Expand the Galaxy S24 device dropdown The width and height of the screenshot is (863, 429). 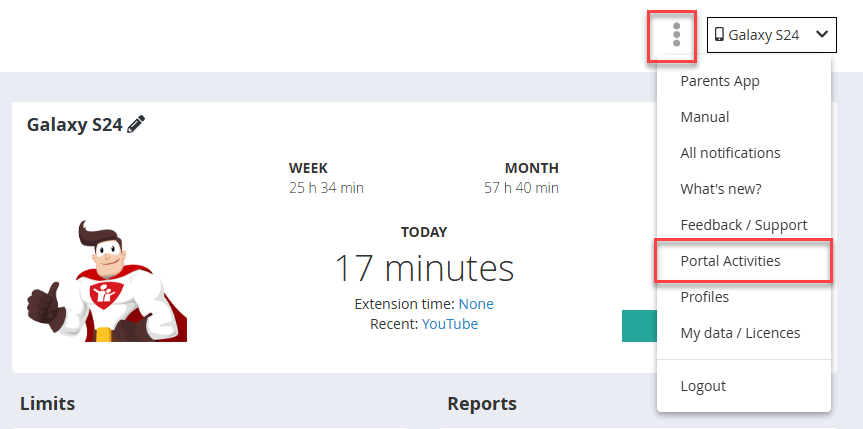pos(771,35)
